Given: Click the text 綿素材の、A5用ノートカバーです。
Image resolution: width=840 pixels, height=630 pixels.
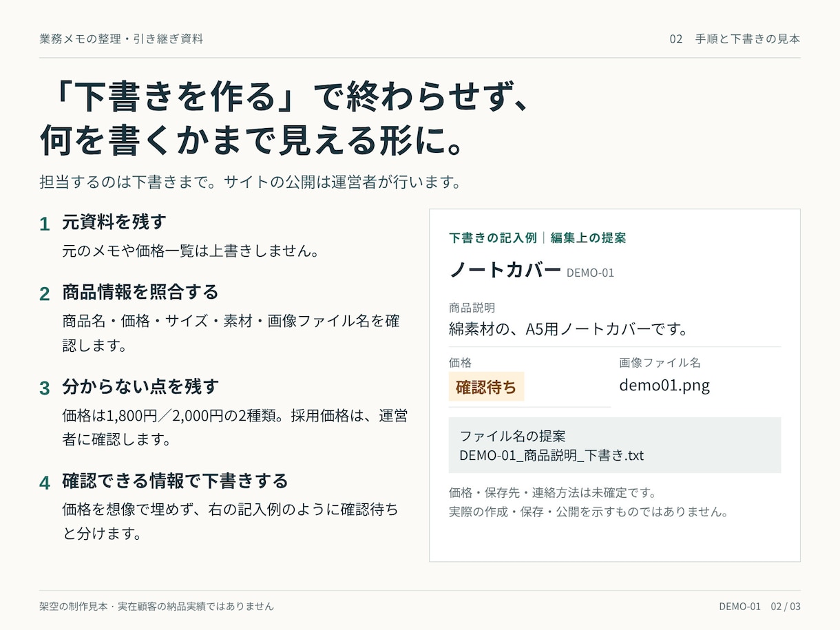Looking at the screenshot, I should click(569, 329).
